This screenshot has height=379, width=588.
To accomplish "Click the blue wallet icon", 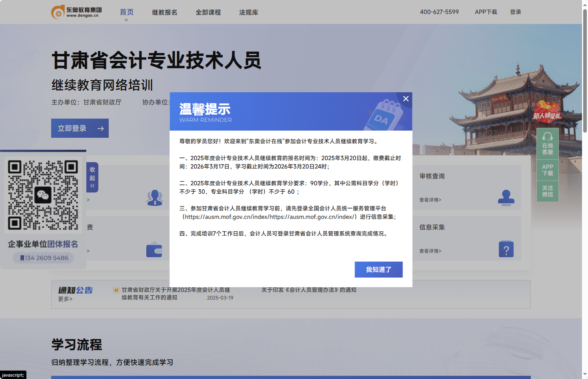I will point(154,250).
